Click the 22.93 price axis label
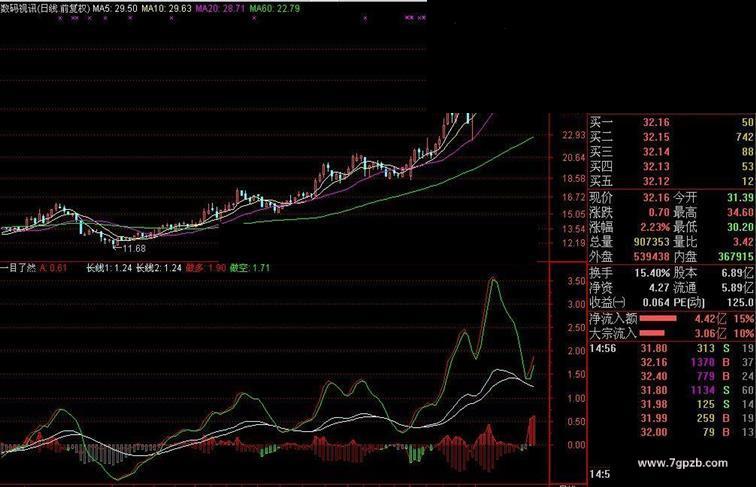 (573, 135)
